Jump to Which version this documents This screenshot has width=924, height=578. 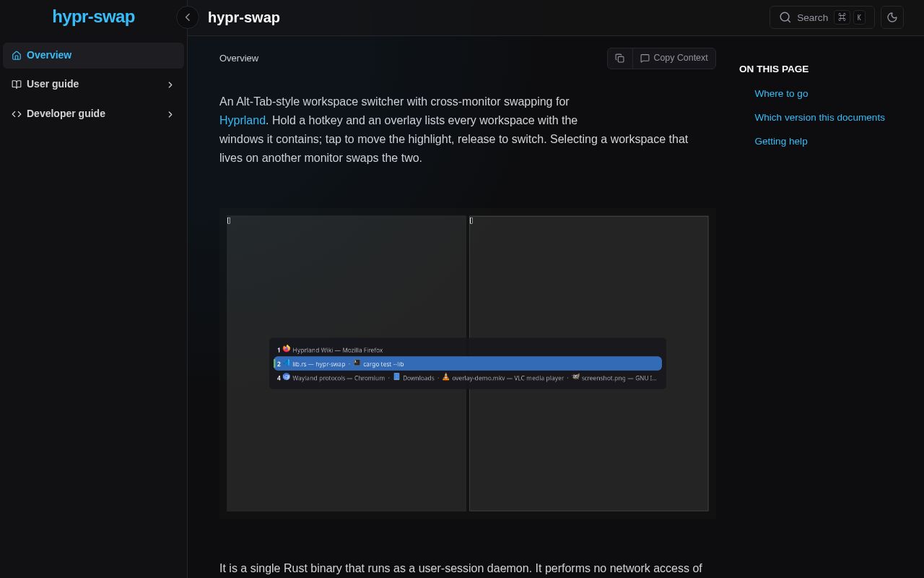pos(819,118)
